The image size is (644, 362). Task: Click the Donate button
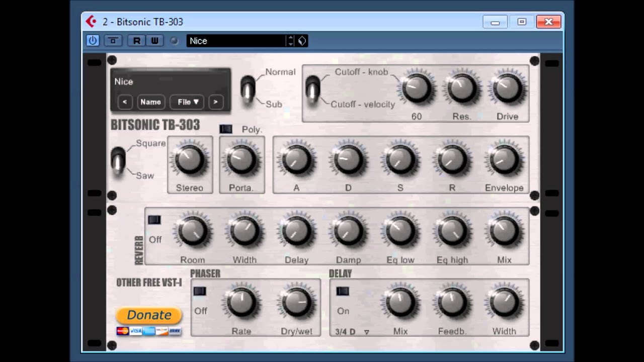click(x=149, y=315)
